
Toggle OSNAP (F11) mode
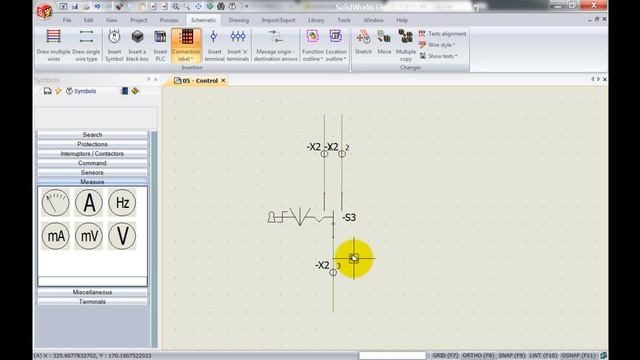[x=578, y=356]
